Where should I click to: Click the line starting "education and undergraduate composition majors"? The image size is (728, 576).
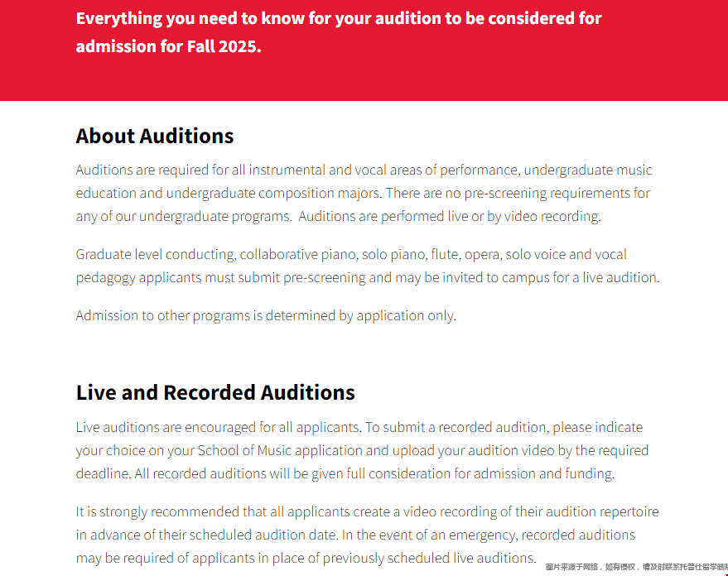[x=363, y=194]
